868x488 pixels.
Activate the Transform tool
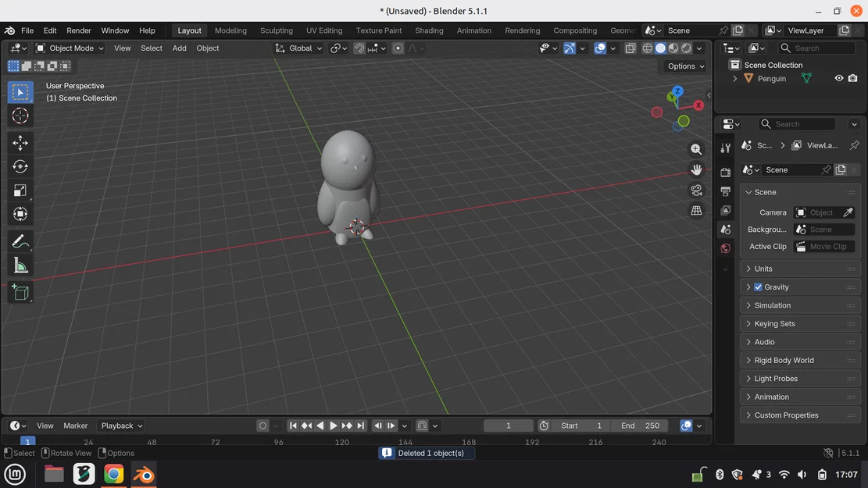coord(20,214)
